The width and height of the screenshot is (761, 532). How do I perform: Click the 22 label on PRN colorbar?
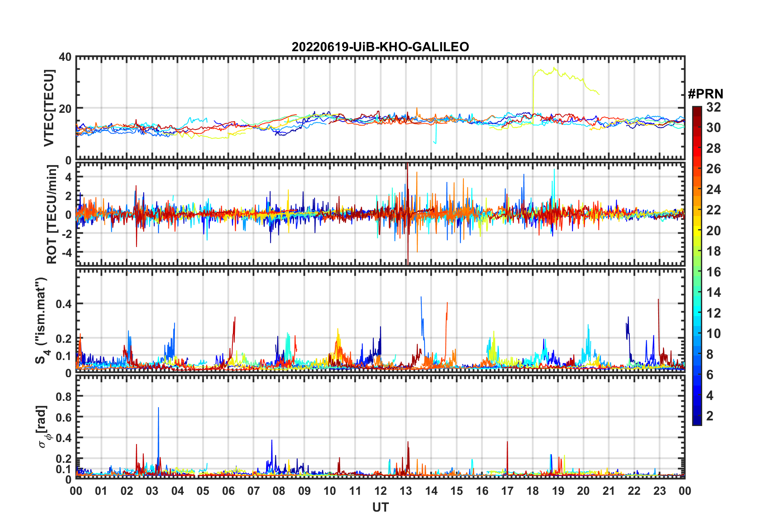[x=713, y=210]
